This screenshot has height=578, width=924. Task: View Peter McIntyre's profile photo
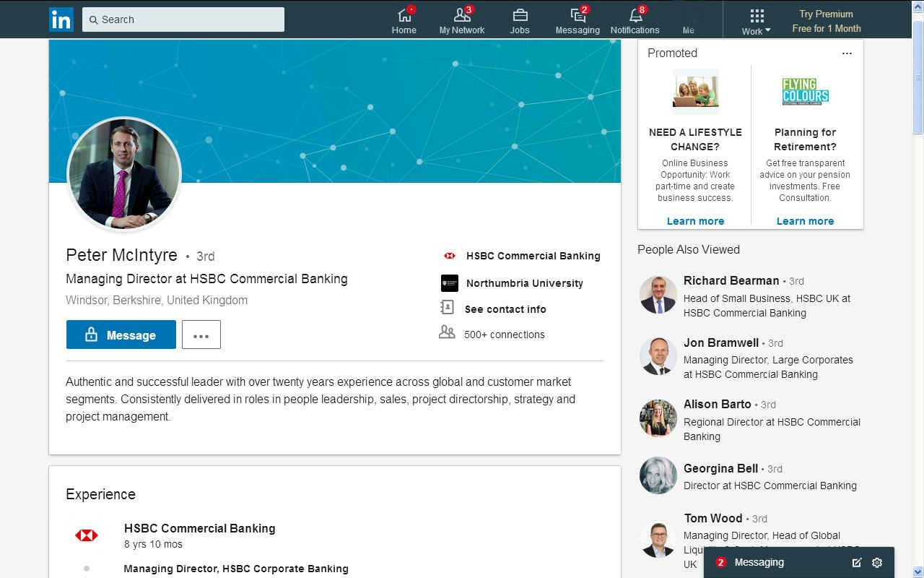pos(124,174)
